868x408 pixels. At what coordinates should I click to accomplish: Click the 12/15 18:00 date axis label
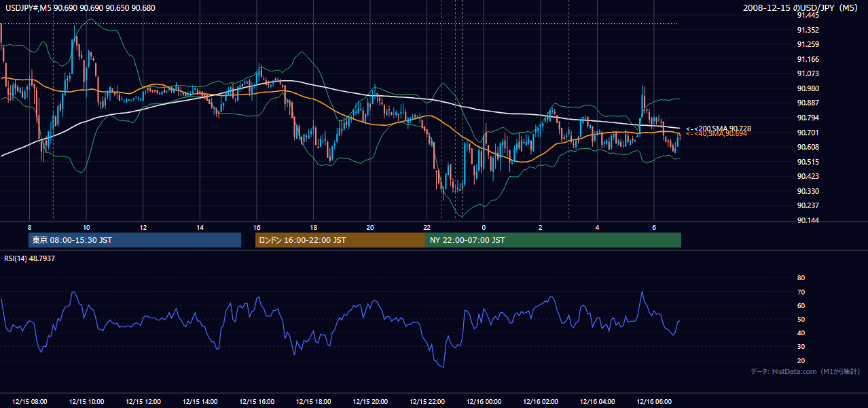[x=313, y=402]
